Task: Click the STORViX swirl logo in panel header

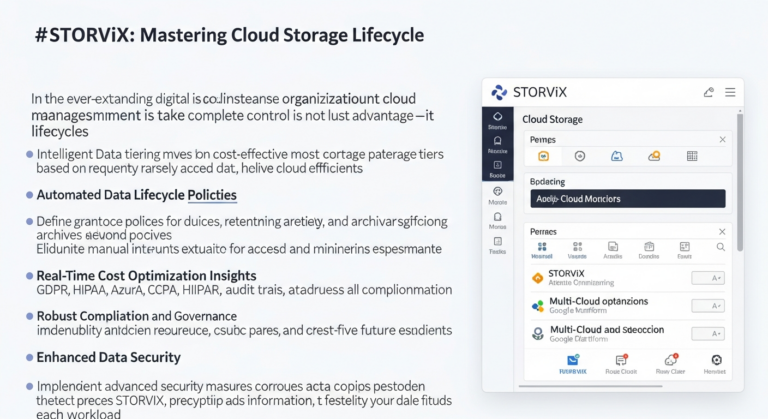Action: coord(499,92)
